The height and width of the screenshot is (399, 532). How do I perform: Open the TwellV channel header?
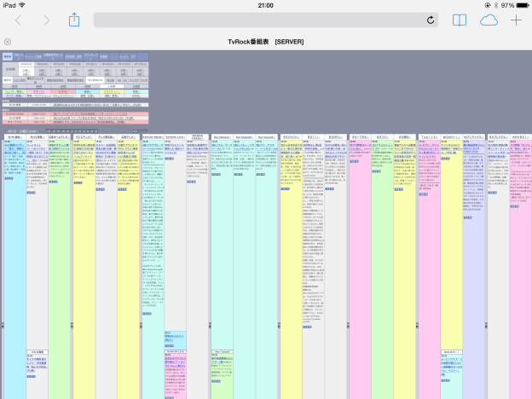429,137
